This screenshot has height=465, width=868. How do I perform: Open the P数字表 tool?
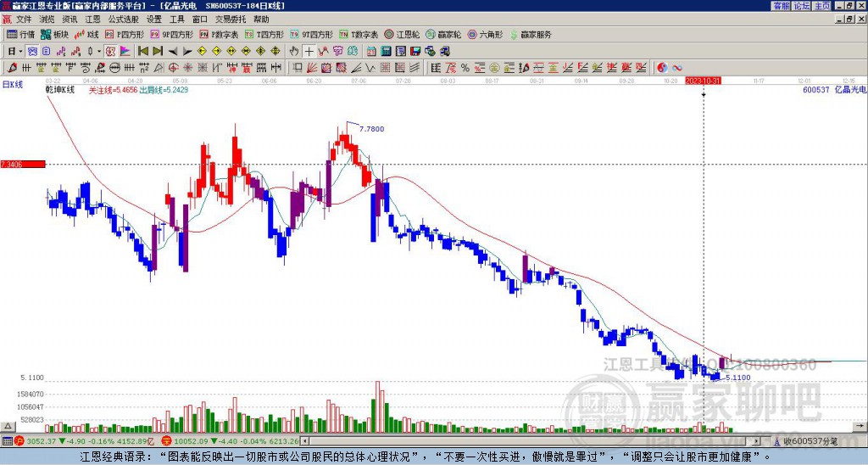(219, 34)
